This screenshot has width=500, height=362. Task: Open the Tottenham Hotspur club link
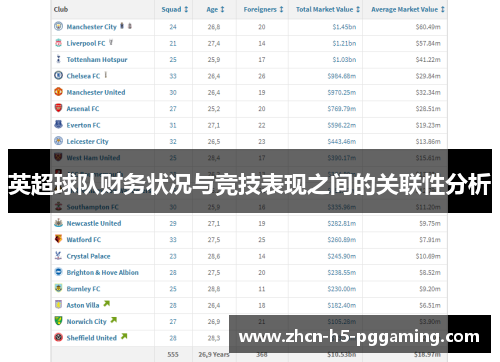pos(97,60)
